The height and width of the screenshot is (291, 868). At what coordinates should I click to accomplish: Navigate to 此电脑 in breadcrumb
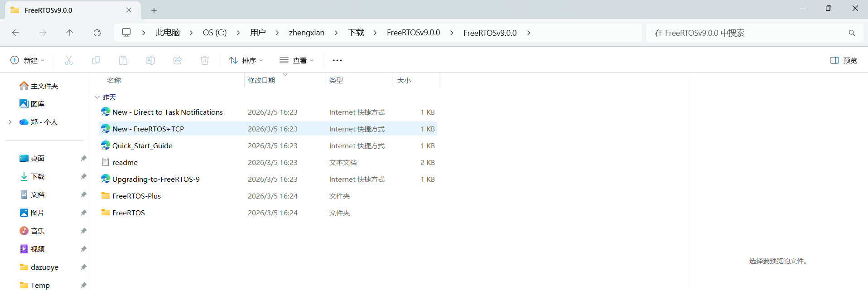[x=168, y=33]
